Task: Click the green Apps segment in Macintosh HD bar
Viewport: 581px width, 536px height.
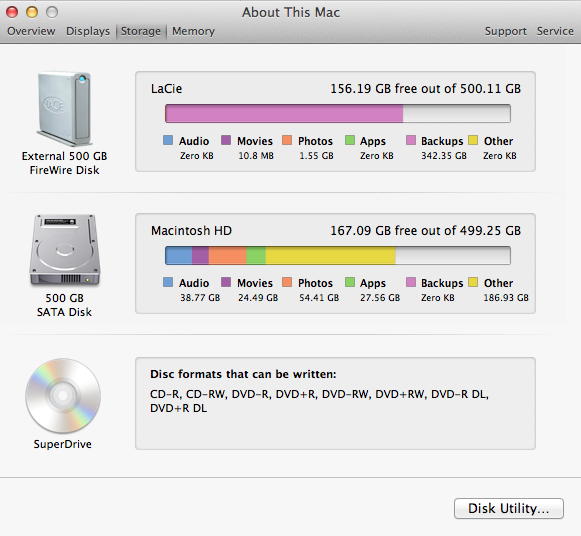Action: pyautogui.click(x=256, y=256)
